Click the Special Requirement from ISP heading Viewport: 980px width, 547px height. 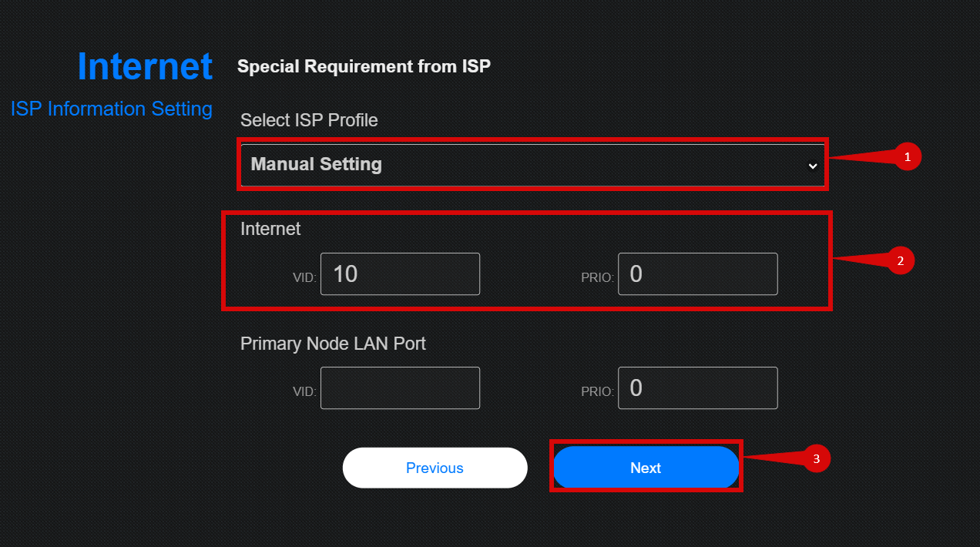[364, 66]
